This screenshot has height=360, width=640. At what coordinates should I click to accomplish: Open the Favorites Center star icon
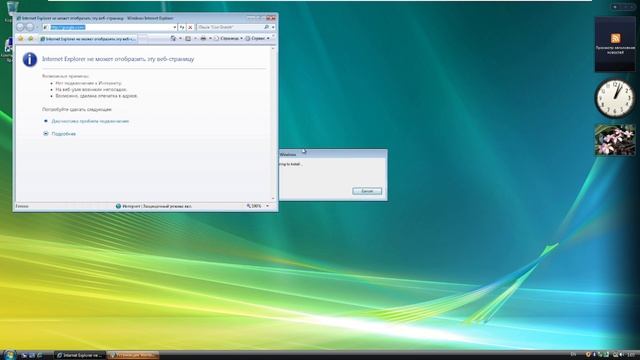(x=21, y=39)
